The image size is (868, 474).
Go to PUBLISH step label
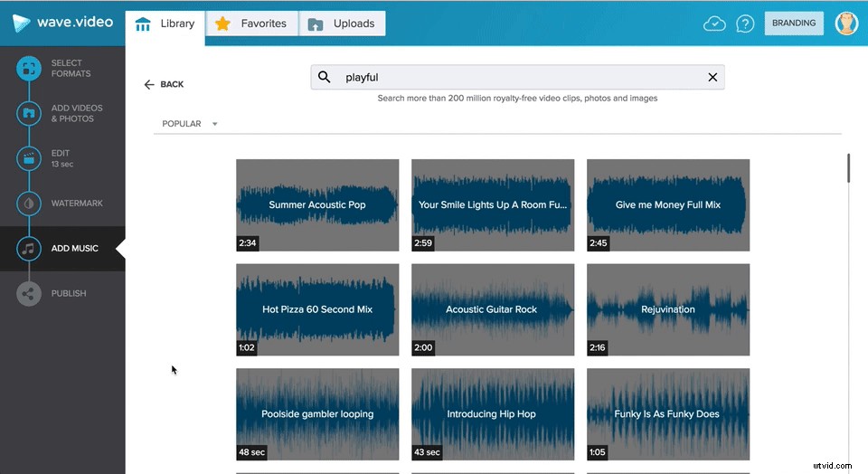click(x=69, y=293)
